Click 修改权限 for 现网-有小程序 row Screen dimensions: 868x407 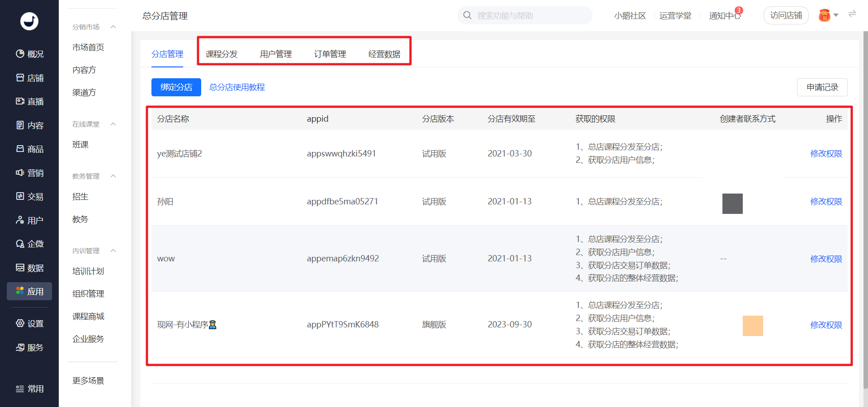click(x=826, y=325)
